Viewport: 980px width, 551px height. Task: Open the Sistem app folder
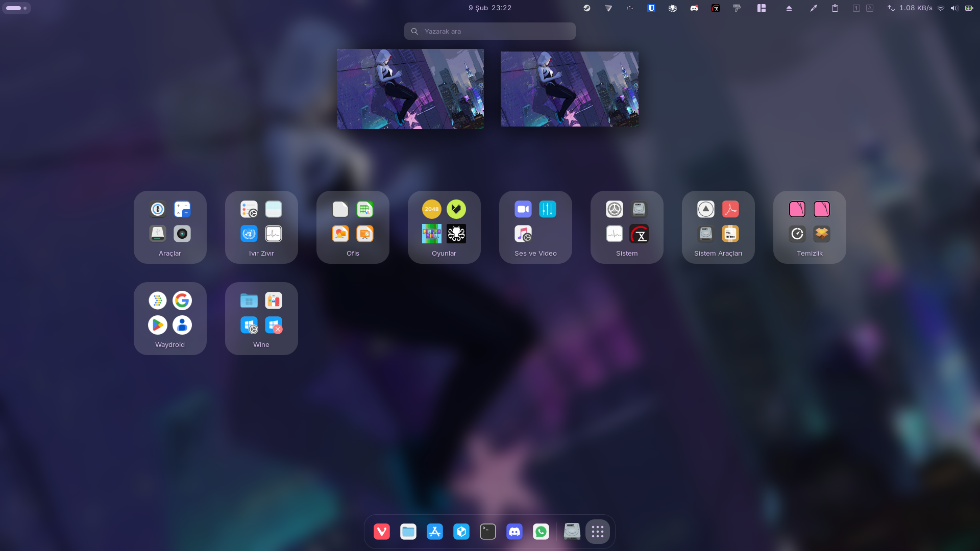pyautogui.click(x=627, y=227)
